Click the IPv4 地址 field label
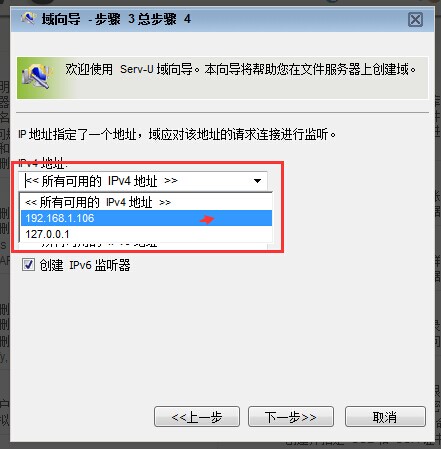This screenshot has height=449, width=441. [x=43, y=163]
